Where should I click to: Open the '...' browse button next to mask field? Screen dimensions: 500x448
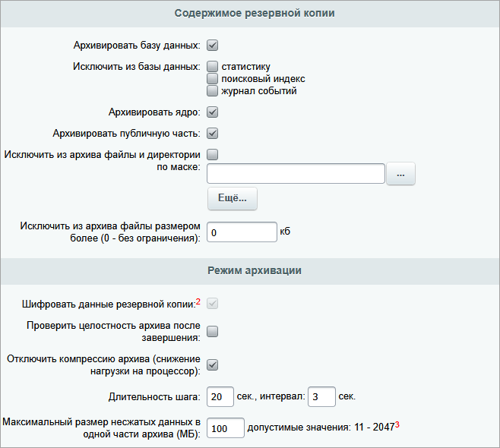pos(400,174)
